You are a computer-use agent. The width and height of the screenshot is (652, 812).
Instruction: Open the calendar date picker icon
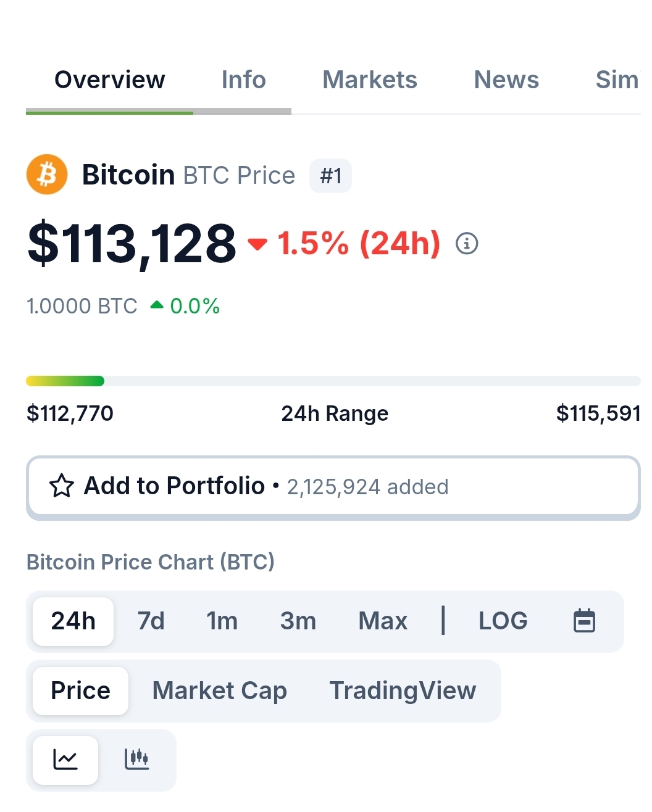(584, 621)
